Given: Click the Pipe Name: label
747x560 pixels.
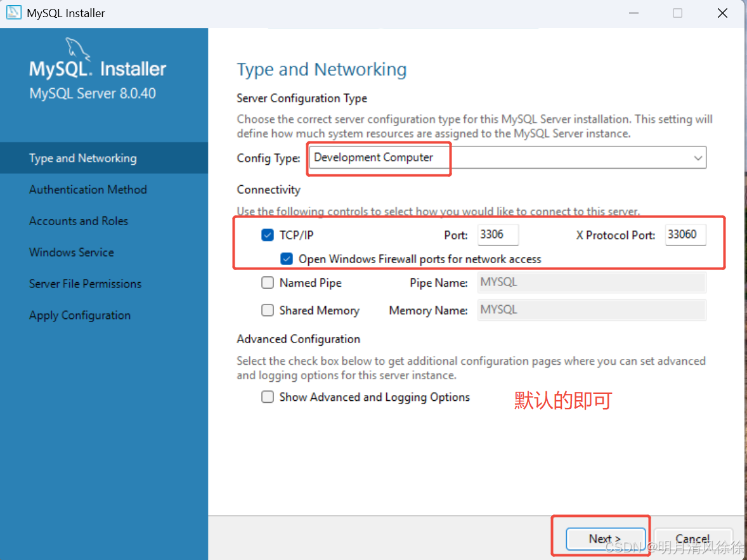Looking at the screenshot, I should [x=439, y=283].
